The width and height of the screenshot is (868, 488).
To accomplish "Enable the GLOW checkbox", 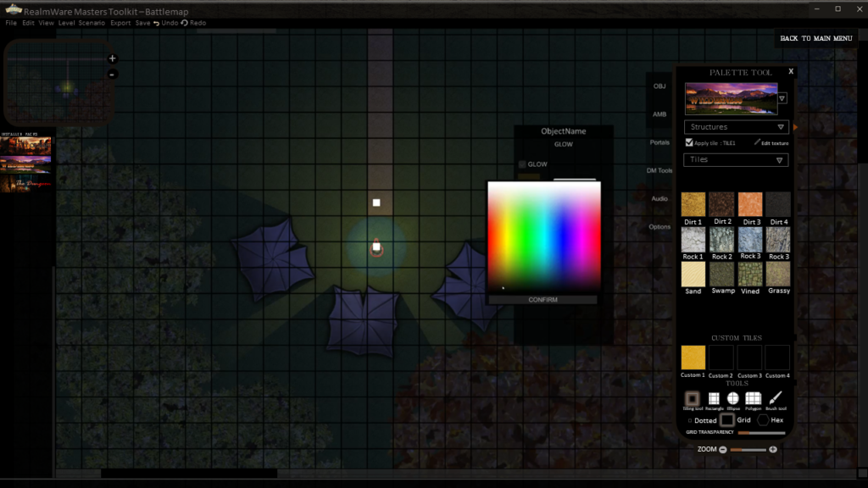I will (522, 164).
